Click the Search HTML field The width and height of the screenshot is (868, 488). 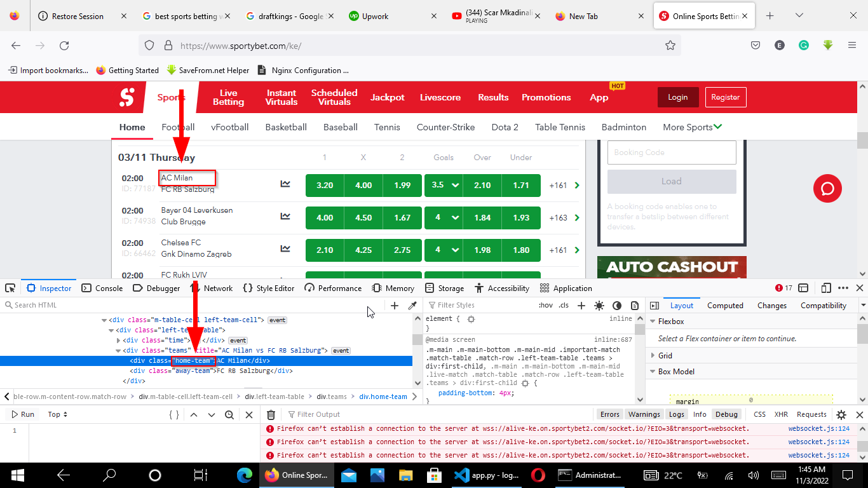[x=191, y=306]
